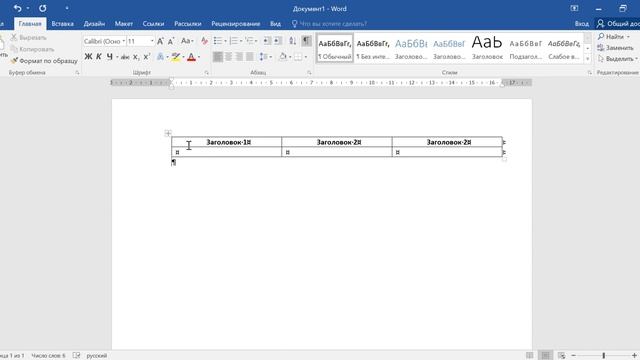
Task: Open the clipboard (Буфер обмена) dialog launcher
Action: point(77,73)
